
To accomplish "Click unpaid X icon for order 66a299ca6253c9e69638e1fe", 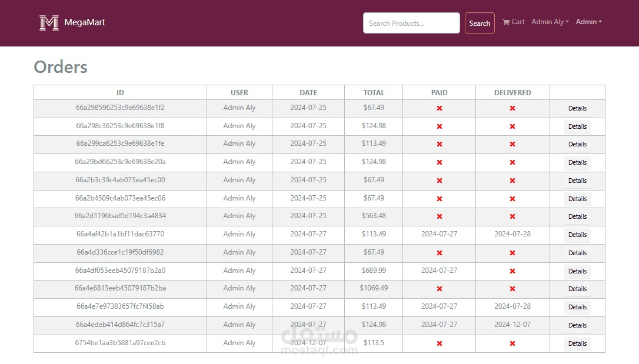I will tap(440, 144).
